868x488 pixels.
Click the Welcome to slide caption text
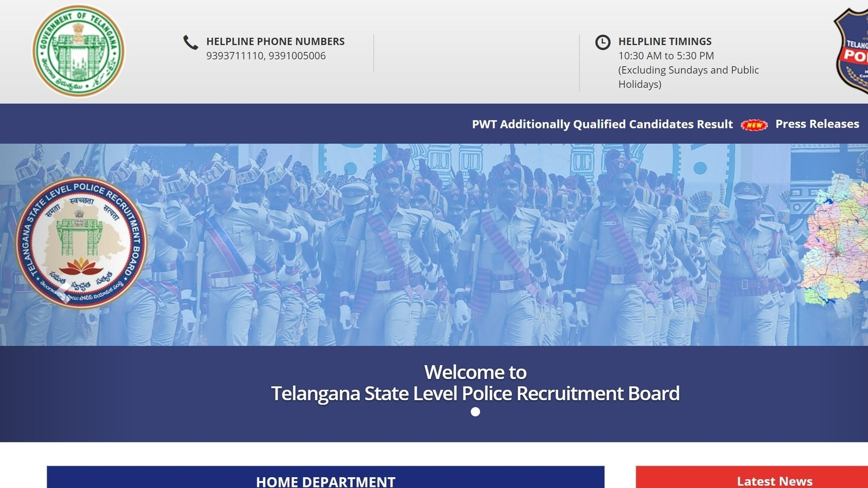(x=475, y=372)
